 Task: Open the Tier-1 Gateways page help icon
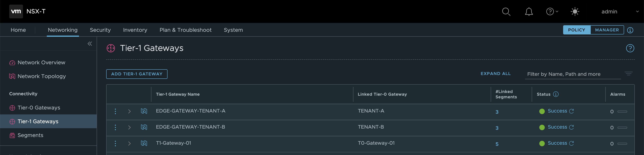(x=630, y=48)
